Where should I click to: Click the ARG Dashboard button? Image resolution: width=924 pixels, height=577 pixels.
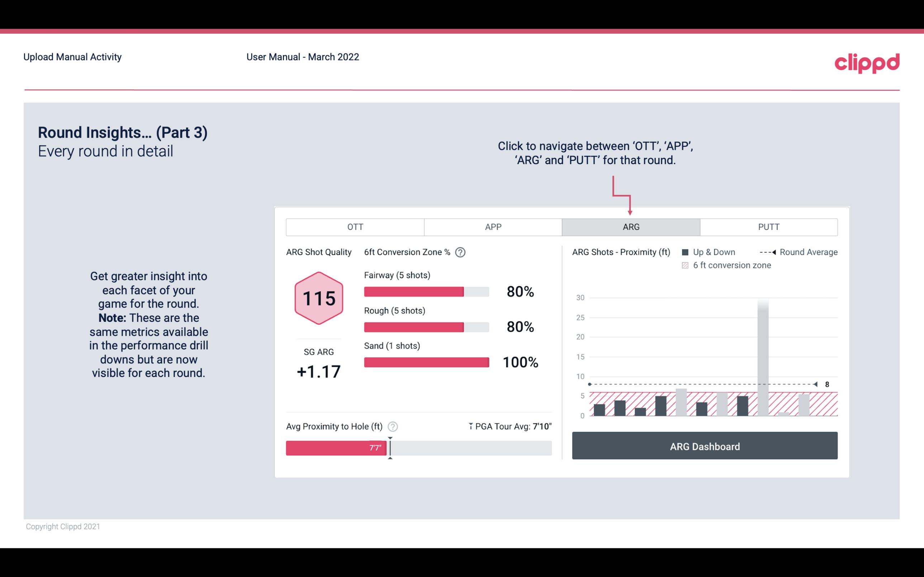[705, 445]
